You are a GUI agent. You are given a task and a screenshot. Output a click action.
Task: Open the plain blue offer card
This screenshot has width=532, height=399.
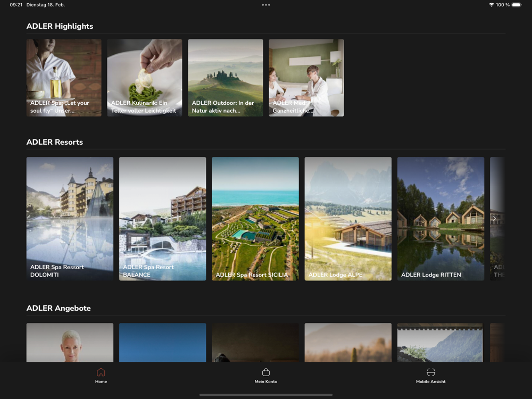coord(162,342)
